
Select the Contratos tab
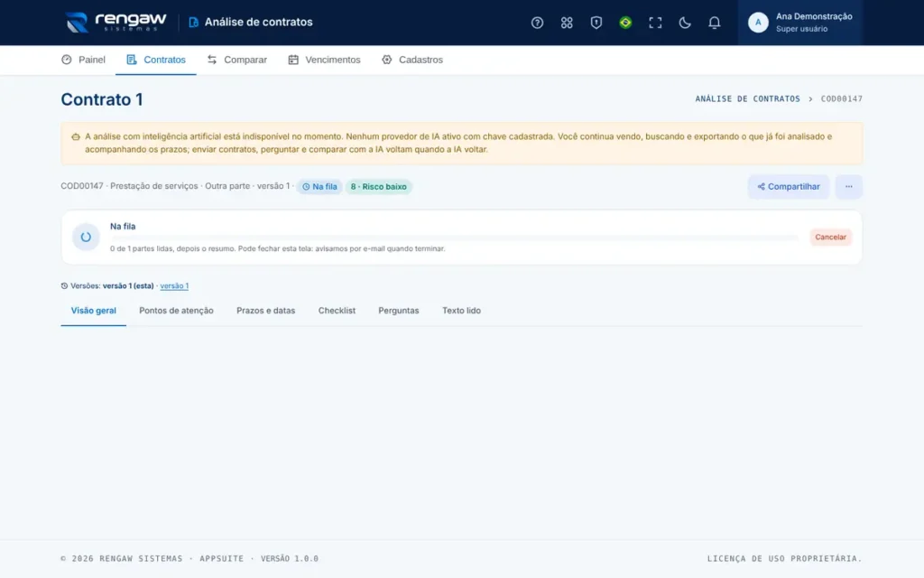pos(155,60)
